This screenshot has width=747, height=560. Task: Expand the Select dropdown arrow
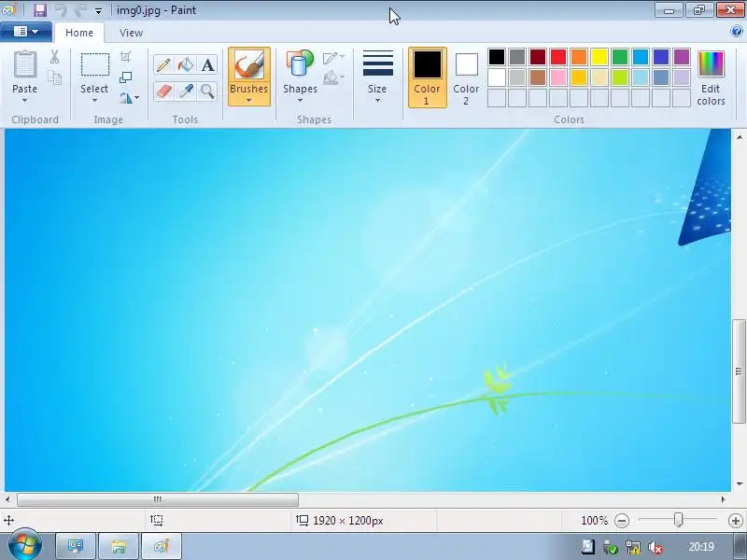point(94,101)
